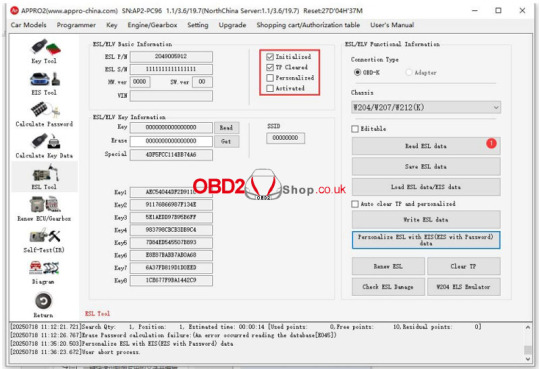Click the Read ESL data button
The height and width of the screenshot is (369, 540).
(426, 146)
